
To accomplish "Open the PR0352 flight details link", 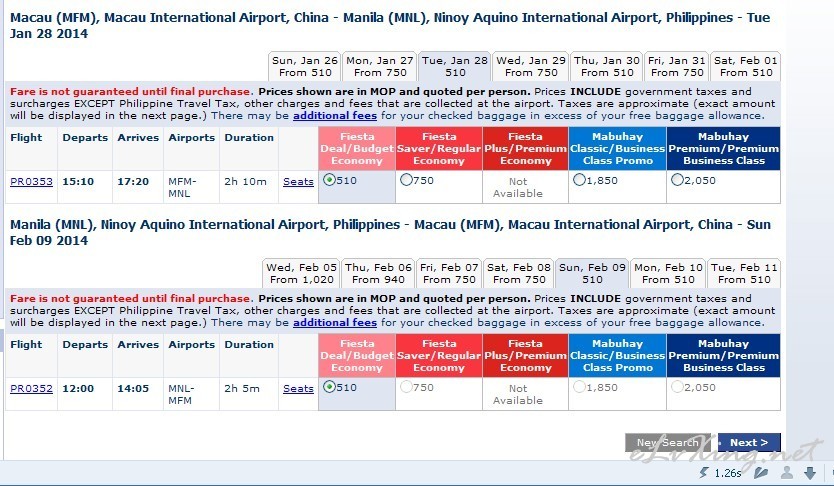I will (31, 388).
